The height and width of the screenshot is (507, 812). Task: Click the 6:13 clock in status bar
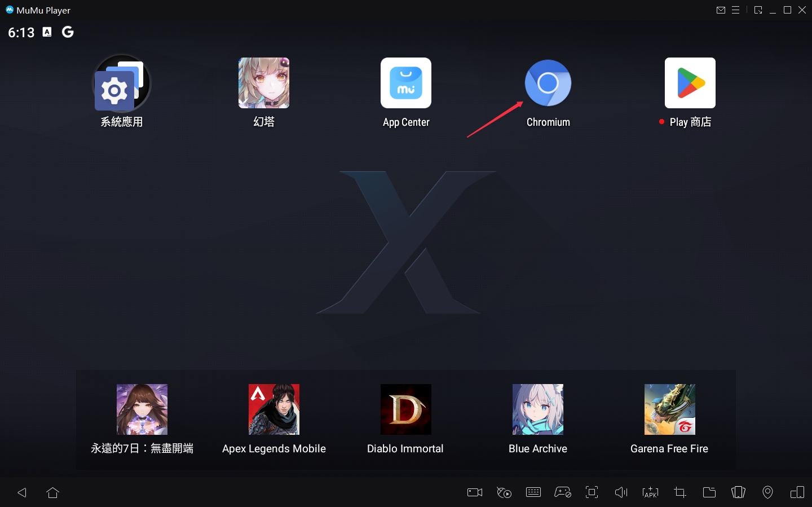pos(21,33)
